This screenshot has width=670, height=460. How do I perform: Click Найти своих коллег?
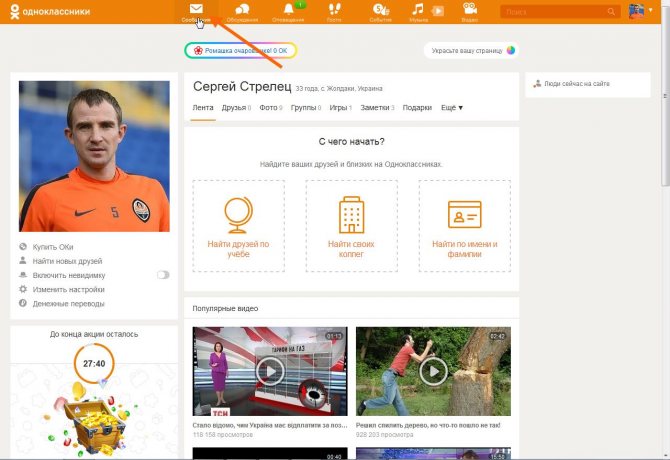[x=351, y=249]
